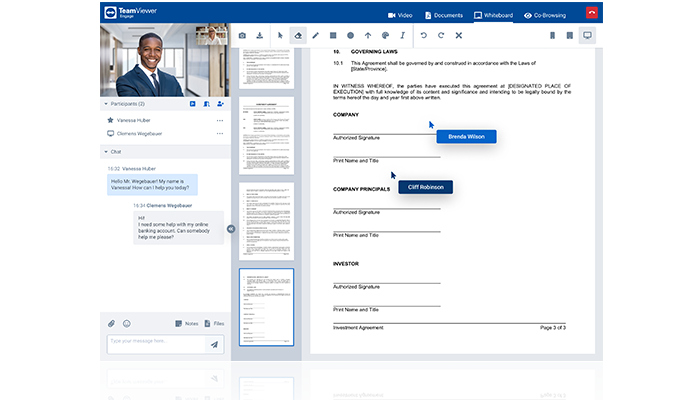Image resolution: width=700 pixels, height=400 pixels.
Task: Select the arrow drawing tool
Action: tap(368, 35)
